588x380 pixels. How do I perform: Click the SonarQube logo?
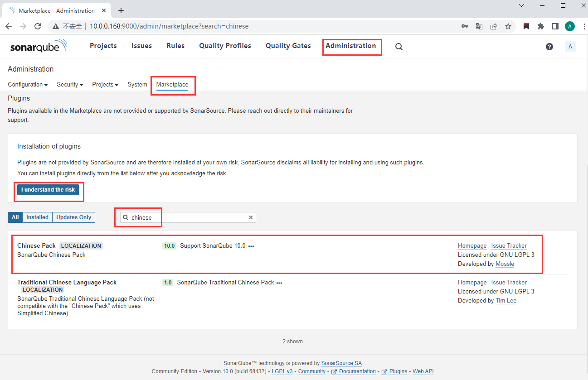point(39,46)
